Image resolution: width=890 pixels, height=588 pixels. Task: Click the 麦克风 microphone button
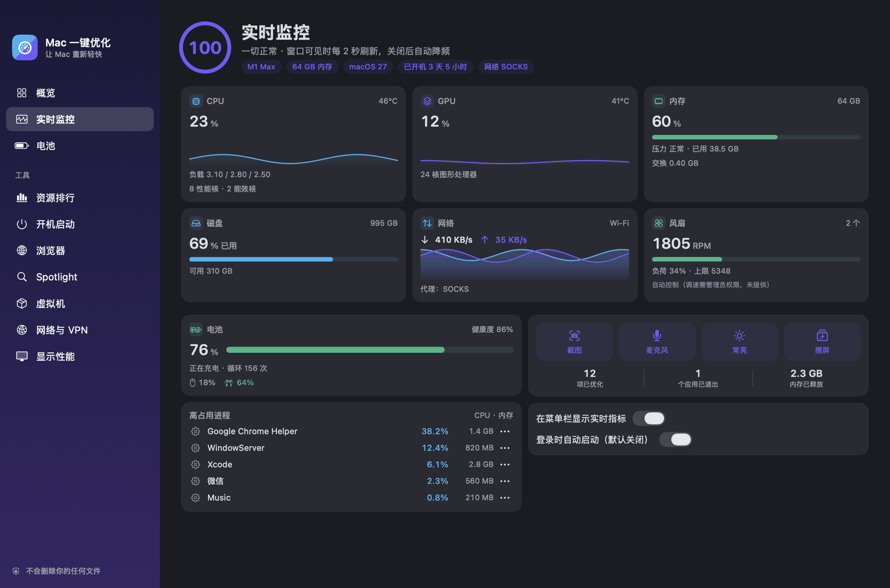[x=657, y=342]
